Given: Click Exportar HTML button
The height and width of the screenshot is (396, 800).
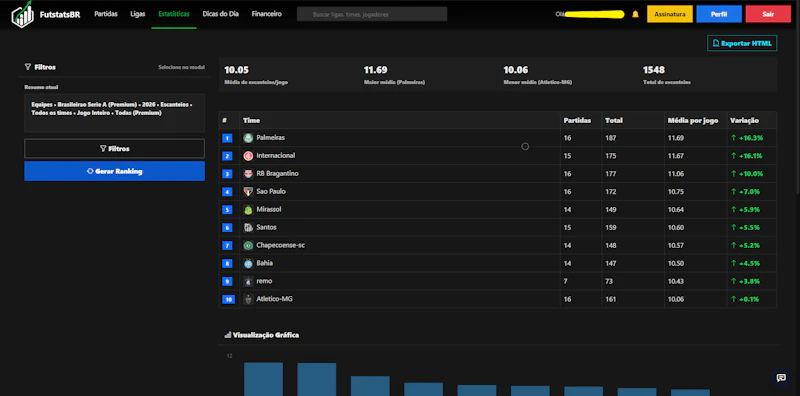Looking at the screenshot, I should [742, 43].
